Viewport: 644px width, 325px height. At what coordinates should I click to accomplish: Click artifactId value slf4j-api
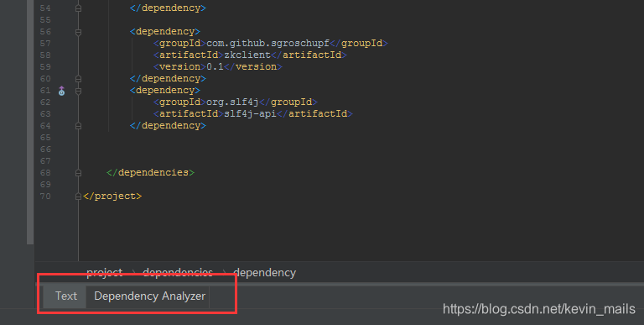coord(250,113)
